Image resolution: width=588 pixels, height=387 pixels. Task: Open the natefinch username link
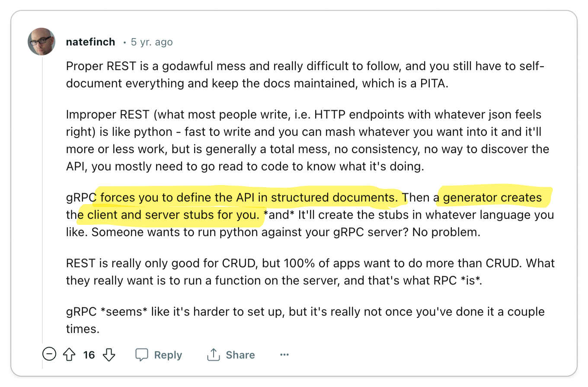[x=90, y=42]
